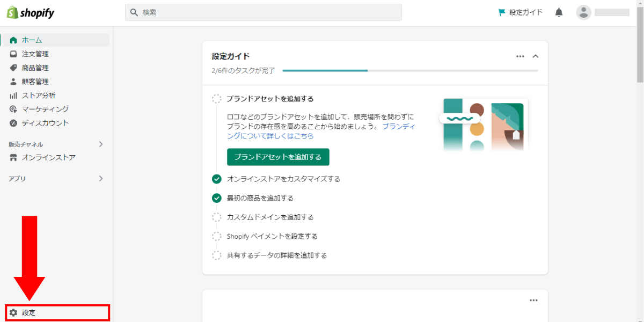
Task: Click the 注文管理 inbox icon
Action: pos(13,54)
